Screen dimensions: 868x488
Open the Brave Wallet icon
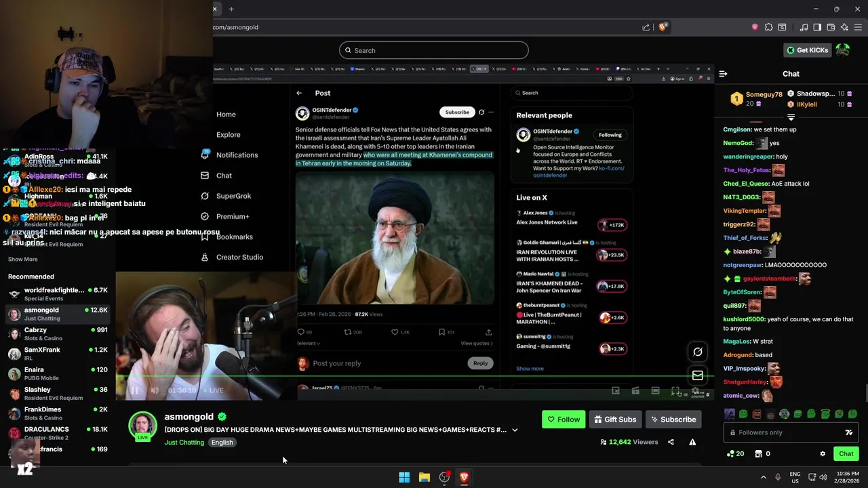point(831,27)
